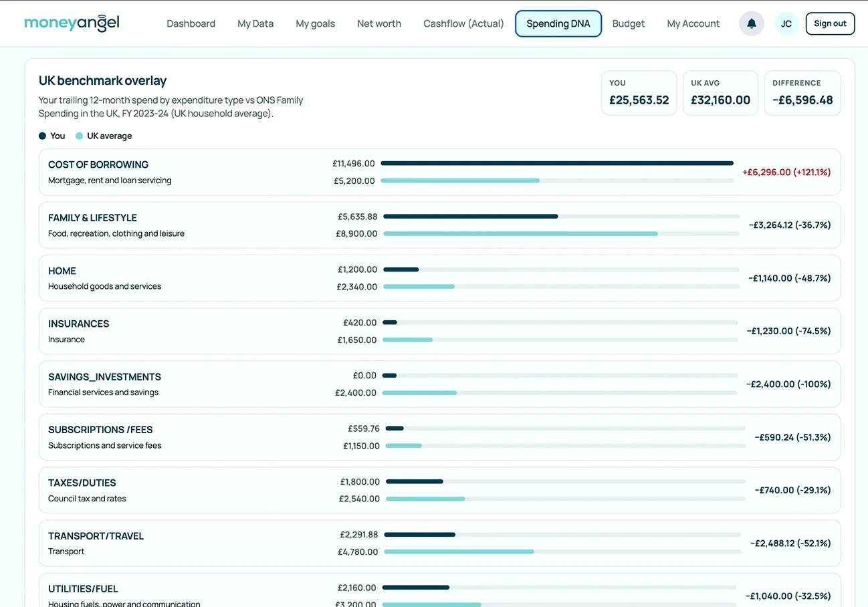Click the TAXES/DUTIES heading
This screenshot has height=607, width=868.
(x=82, y=483)
